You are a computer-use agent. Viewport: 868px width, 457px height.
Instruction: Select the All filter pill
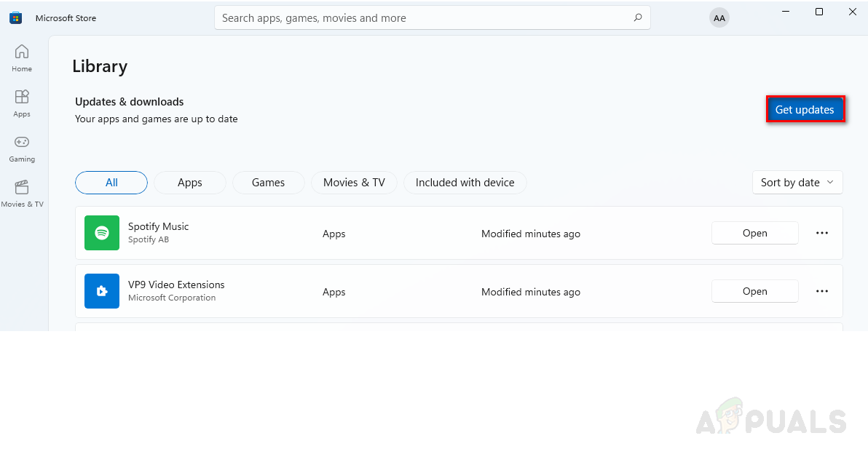(111, 183)
